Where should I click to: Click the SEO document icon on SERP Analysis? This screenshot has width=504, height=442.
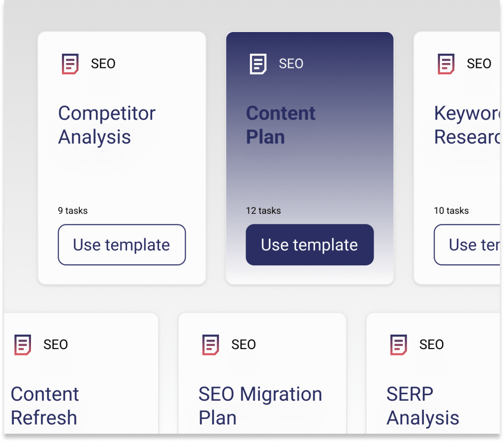coord(399,345)
